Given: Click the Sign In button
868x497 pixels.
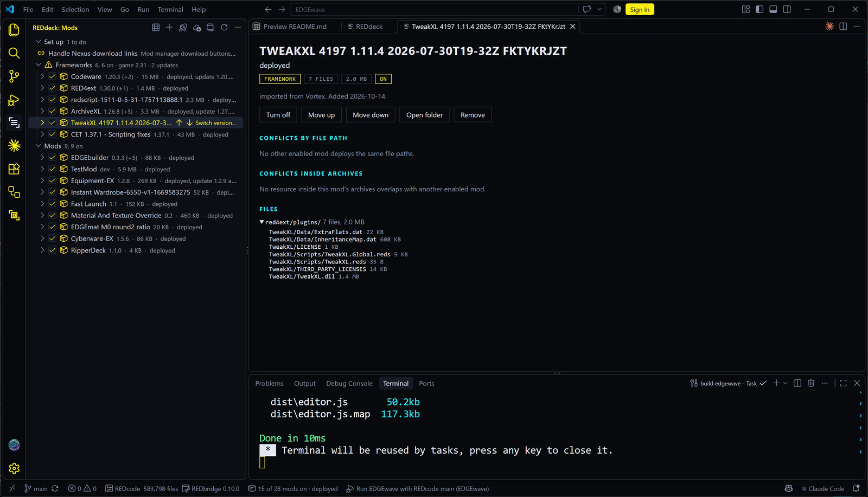Looking at the screenshot, I should click(640, 9).
